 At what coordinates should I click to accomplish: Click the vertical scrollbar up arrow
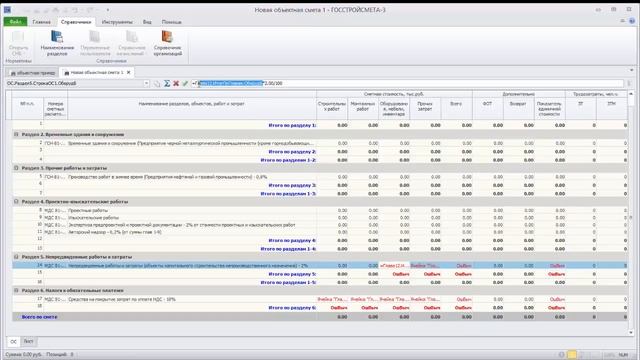click(x=631, y=93)
